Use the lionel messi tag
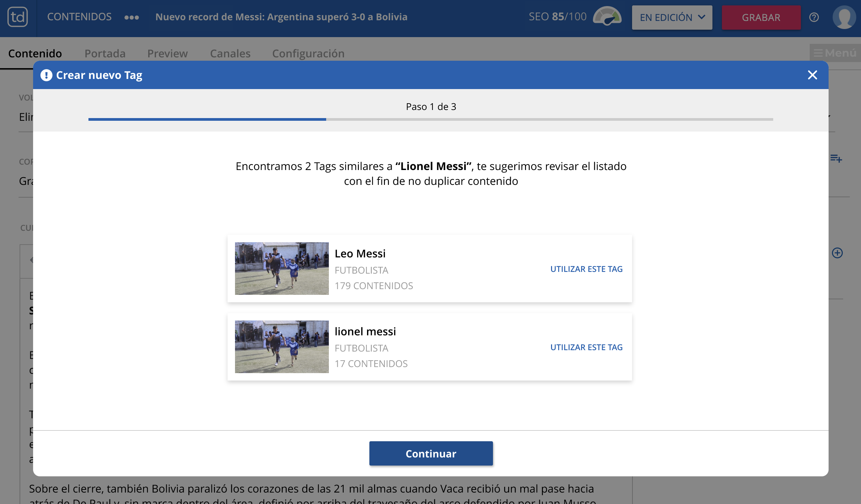861x504 pixels. click(586, 347)
